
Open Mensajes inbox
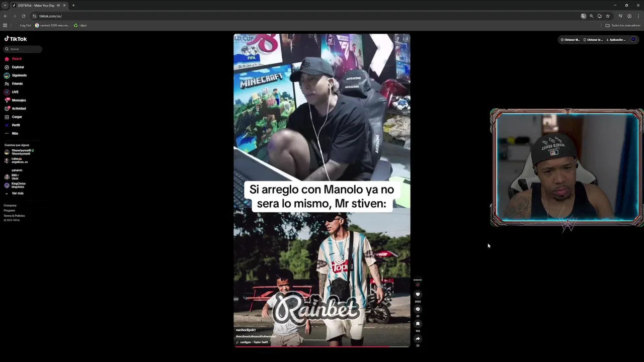point(15,100)
